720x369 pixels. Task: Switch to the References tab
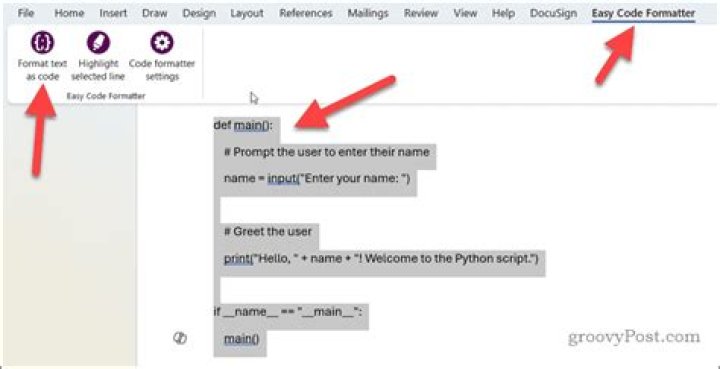[x=306, y=13]
